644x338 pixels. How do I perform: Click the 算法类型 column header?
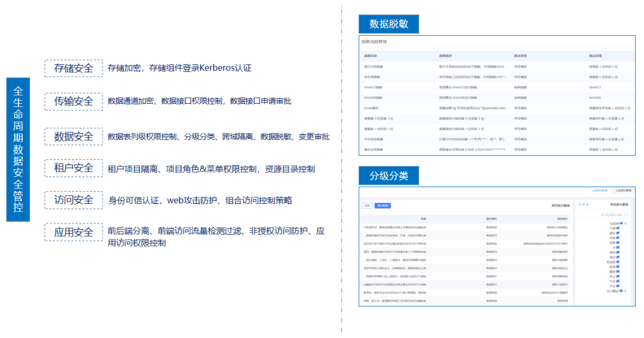tap(521, 56)
